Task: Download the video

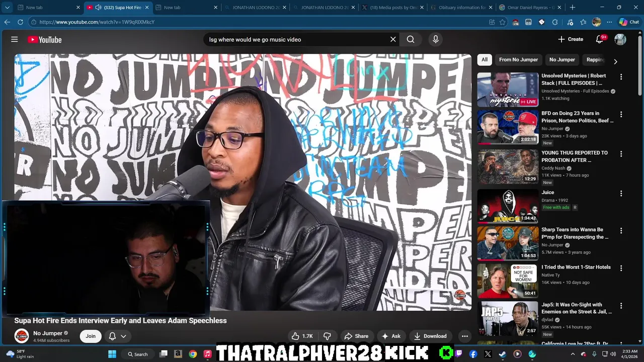Action: pos(430,336)
